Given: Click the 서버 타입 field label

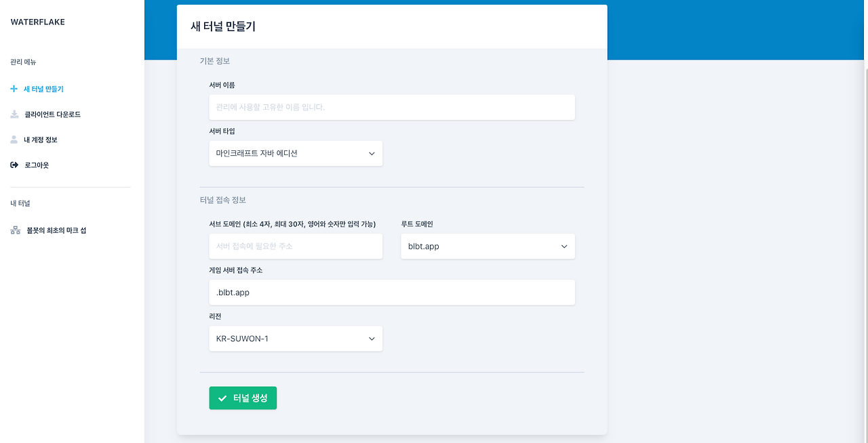Looking at the screenshot, I should (x=222, y=131).
